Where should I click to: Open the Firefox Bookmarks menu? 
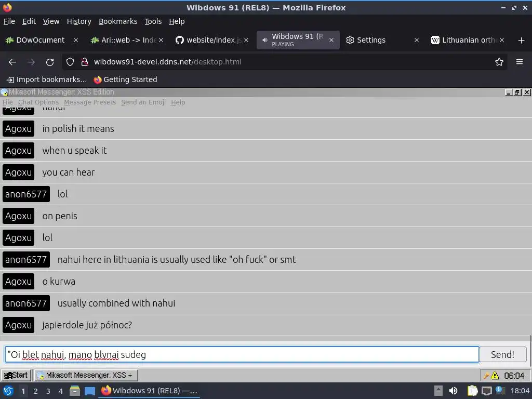(x=118, y=21)
